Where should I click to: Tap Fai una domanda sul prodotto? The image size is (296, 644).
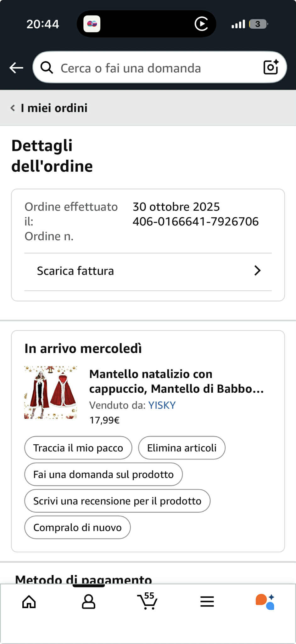point(103,474)
